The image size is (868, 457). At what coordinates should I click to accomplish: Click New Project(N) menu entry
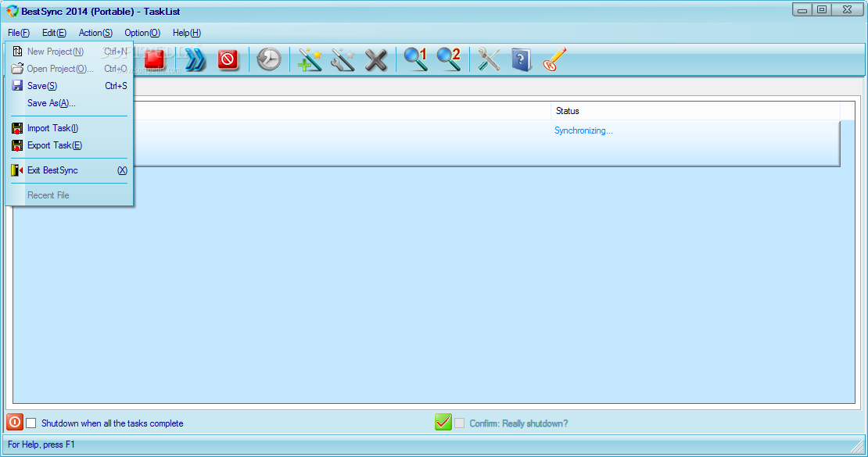coord(69,52)
